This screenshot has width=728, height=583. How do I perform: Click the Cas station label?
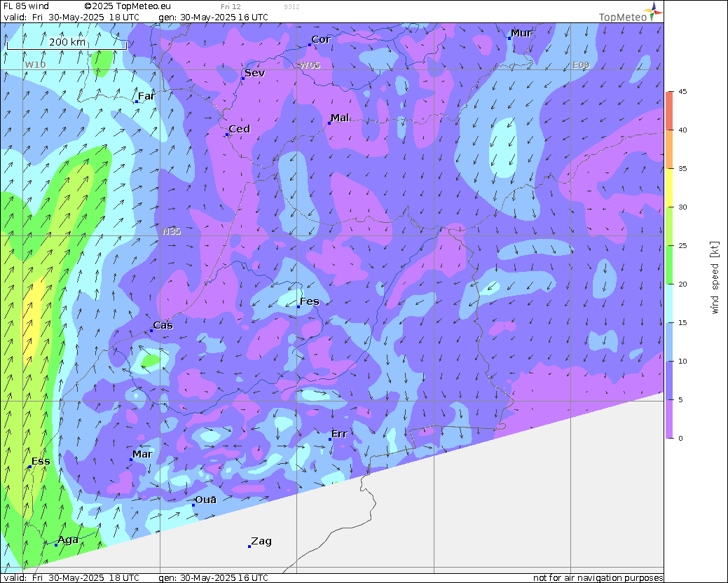point(163,325)
